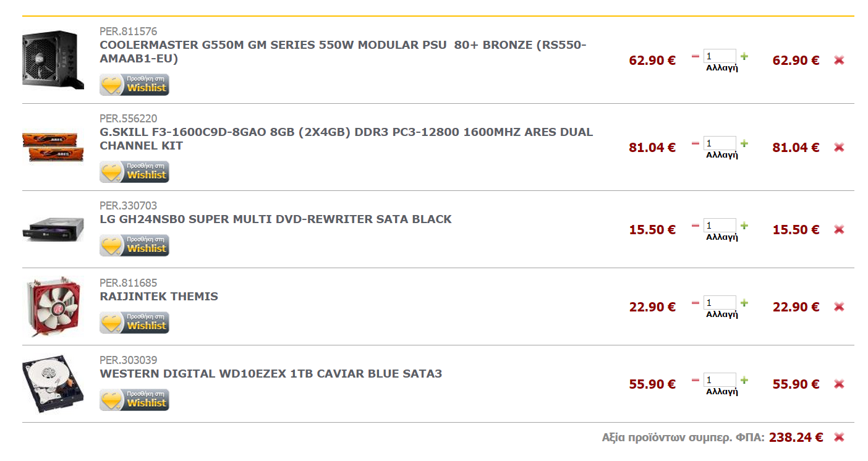
Task: Focus the G.Skill RAM quantity field
Action: pyautogui.click(x=720, y=143)
